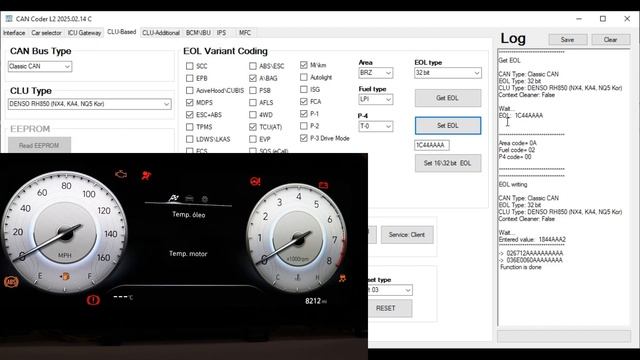Save the log
Viewport: 640px width, 360px height.
coord(567,40)
